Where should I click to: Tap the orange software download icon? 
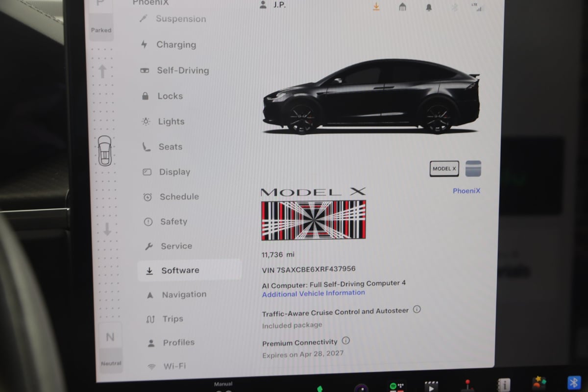(376, 6)
